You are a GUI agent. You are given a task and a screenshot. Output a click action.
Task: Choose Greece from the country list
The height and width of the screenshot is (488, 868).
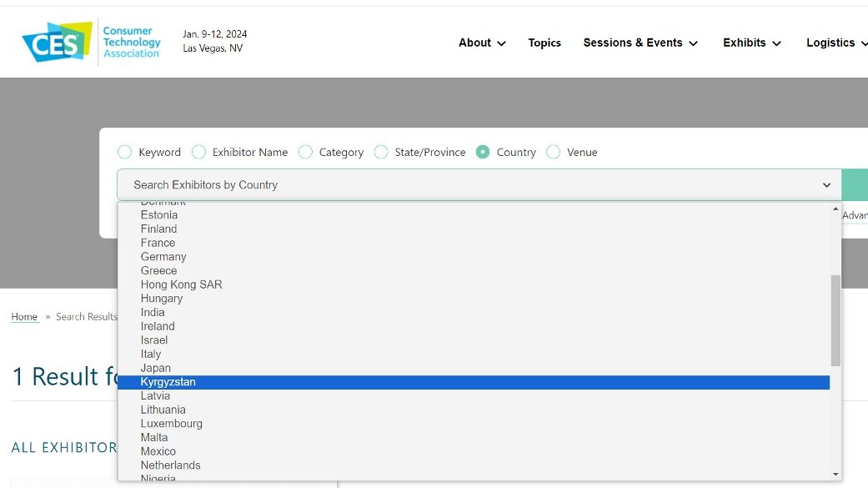(x=474, y=270)
